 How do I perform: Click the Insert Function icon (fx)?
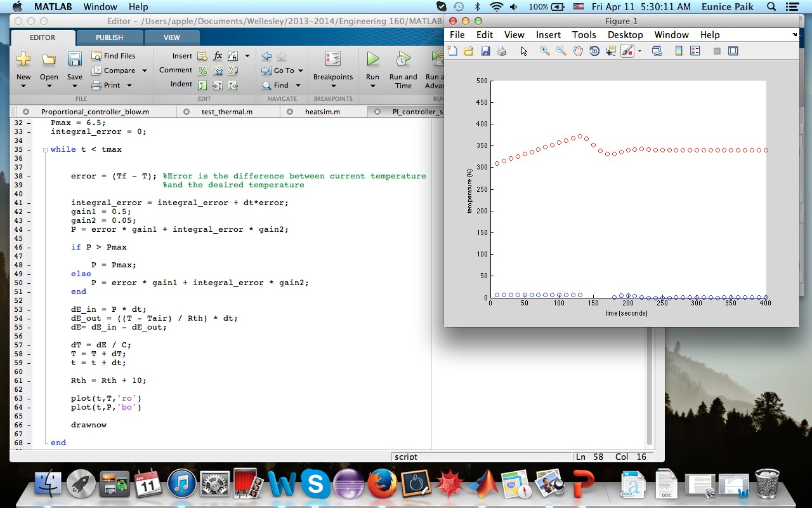[218, 56]
